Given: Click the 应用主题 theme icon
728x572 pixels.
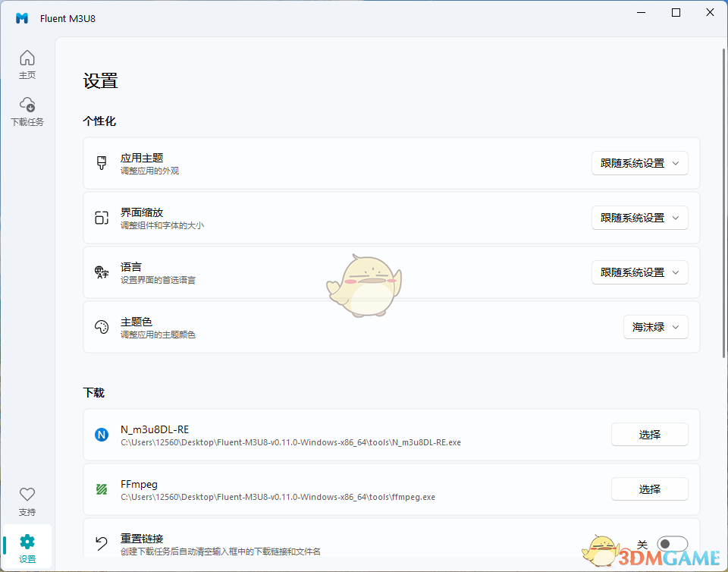Looking at the screenshot, I should pos(102,162).
